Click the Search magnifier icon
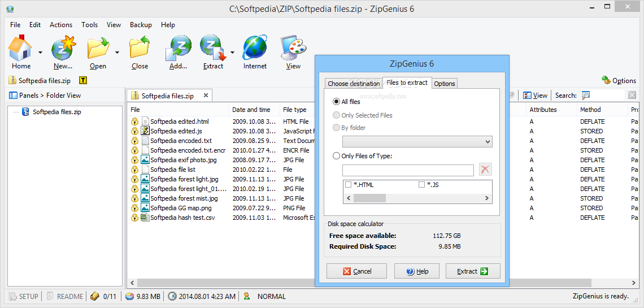Screen dimensions: 644x308 (586, 96)
